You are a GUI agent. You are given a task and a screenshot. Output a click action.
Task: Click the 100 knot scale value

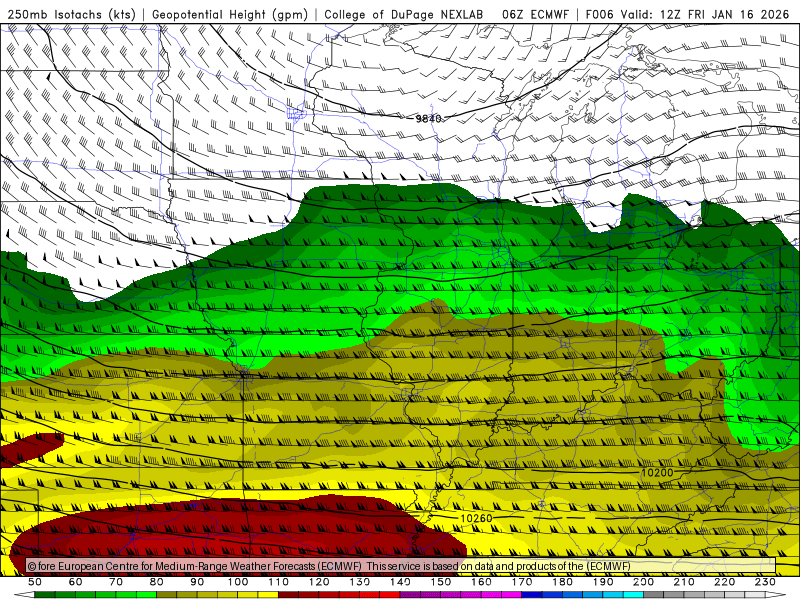coord(238,582)
